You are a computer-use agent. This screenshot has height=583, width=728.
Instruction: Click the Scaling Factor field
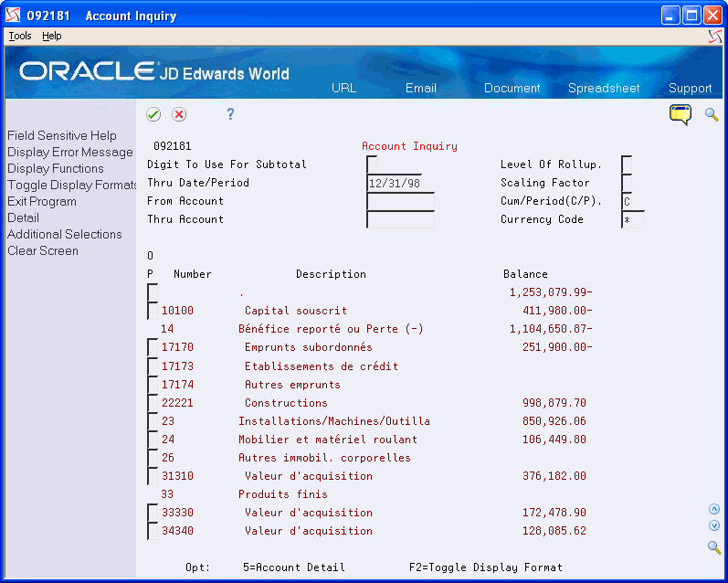click(x=627, y=183)
